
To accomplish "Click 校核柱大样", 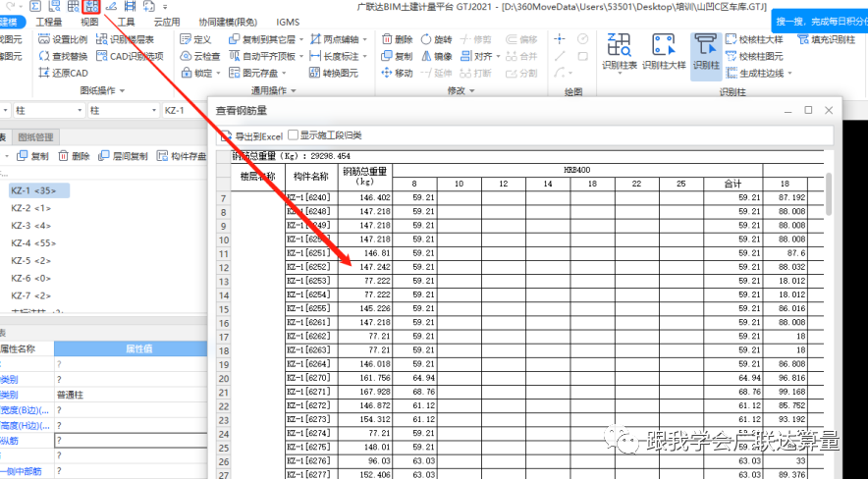I will [754, 39].
